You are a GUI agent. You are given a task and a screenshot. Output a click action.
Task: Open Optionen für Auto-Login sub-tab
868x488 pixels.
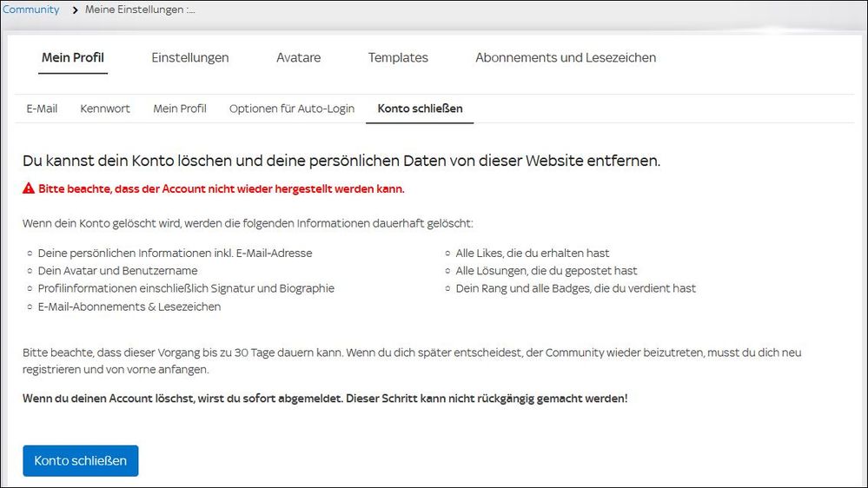click(292, 109)
